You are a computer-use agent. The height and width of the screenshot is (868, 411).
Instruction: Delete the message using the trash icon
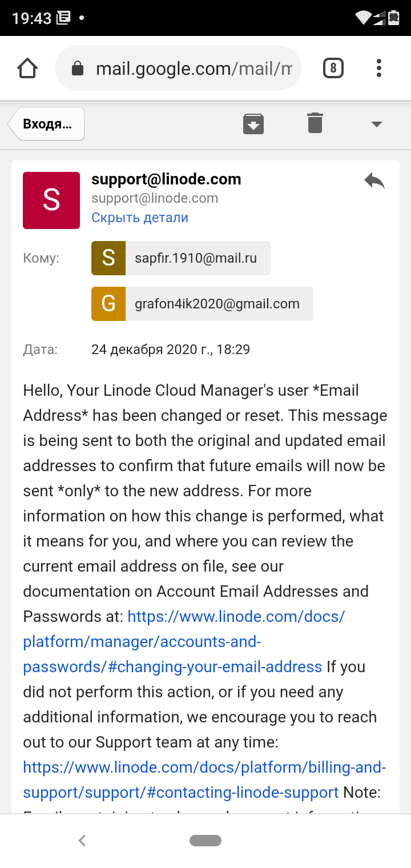coord(315,123)
